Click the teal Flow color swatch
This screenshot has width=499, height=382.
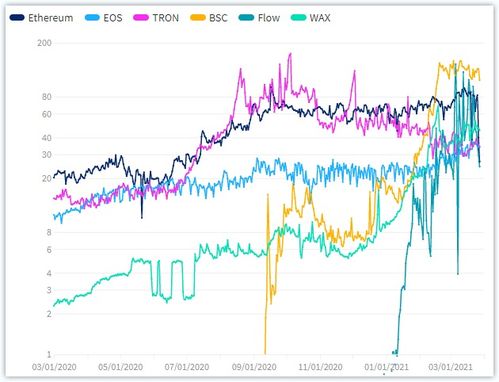click(x=246, y=18)
